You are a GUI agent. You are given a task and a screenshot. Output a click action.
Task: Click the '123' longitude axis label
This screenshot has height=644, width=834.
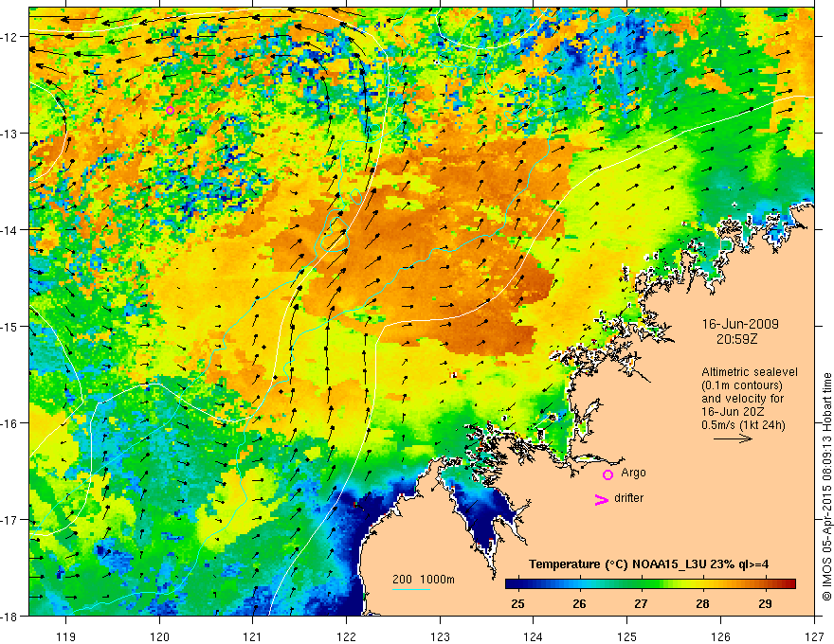pos(441,636)
